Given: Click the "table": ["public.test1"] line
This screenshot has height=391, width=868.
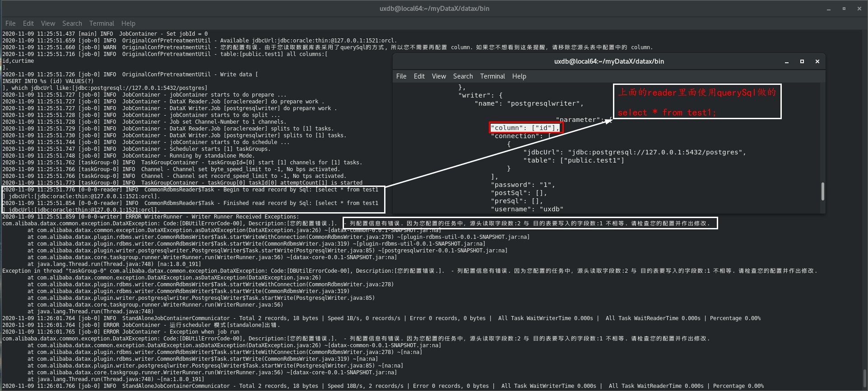Looking at the screenshot, I should tap(574, 160).
